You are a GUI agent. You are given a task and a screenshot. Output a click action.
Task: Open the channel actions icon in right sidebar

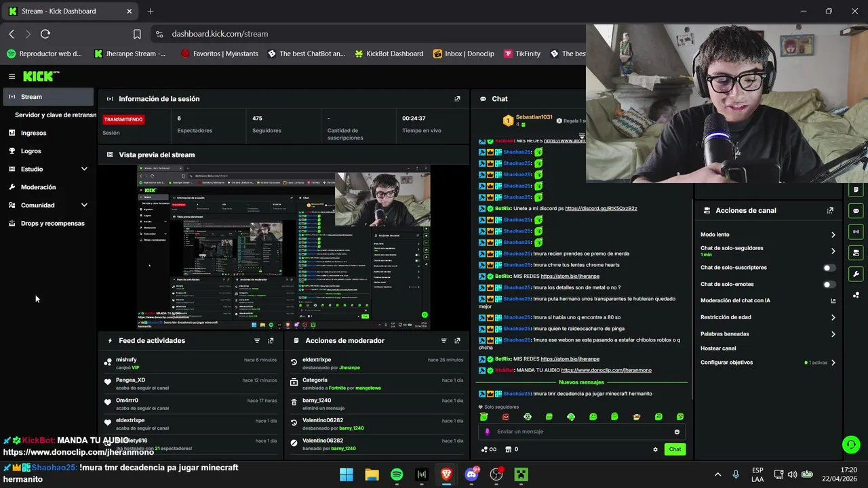(x=856, y=253)
